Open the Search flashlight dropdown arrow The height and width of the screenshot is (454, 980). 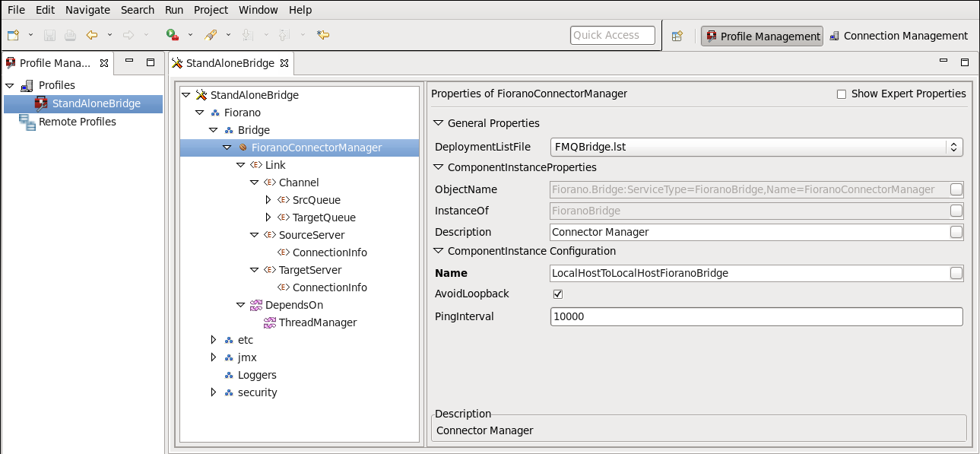[x=229, y=35]
